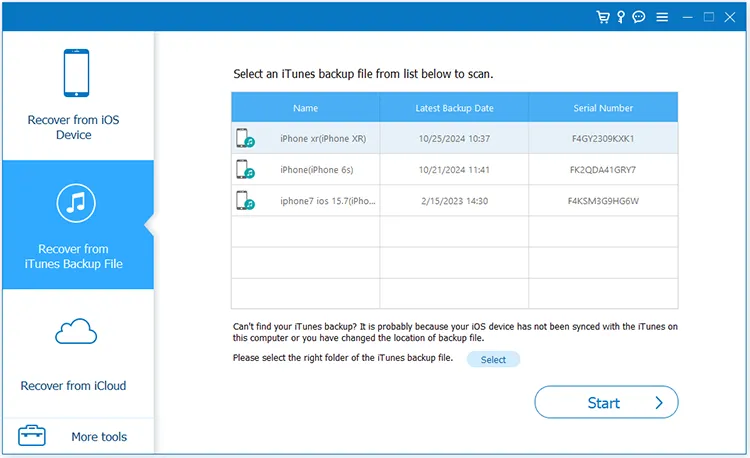
Task: Click the music note iTunes icon
Action: point(76,205)
